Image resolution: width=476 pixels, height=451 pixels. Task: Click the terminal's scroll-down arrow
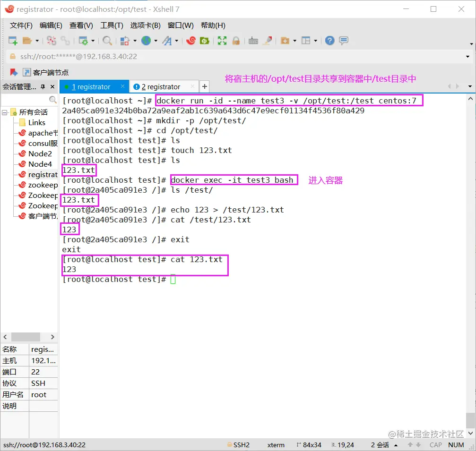pyautogui.click(x=470, y=433)
